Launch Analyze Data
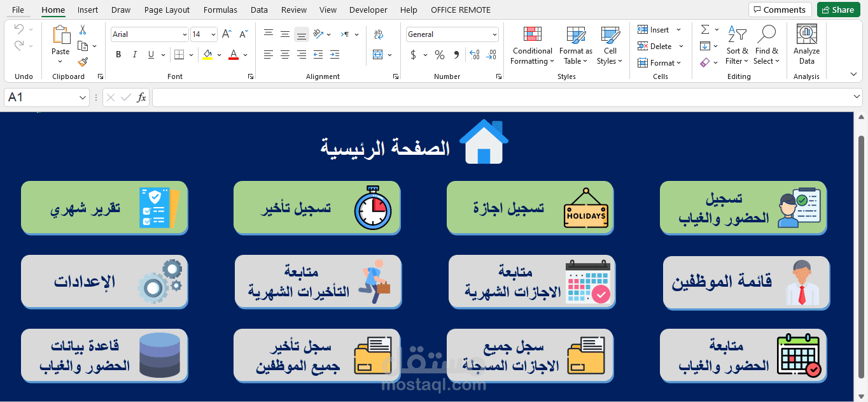 (806, 46)
